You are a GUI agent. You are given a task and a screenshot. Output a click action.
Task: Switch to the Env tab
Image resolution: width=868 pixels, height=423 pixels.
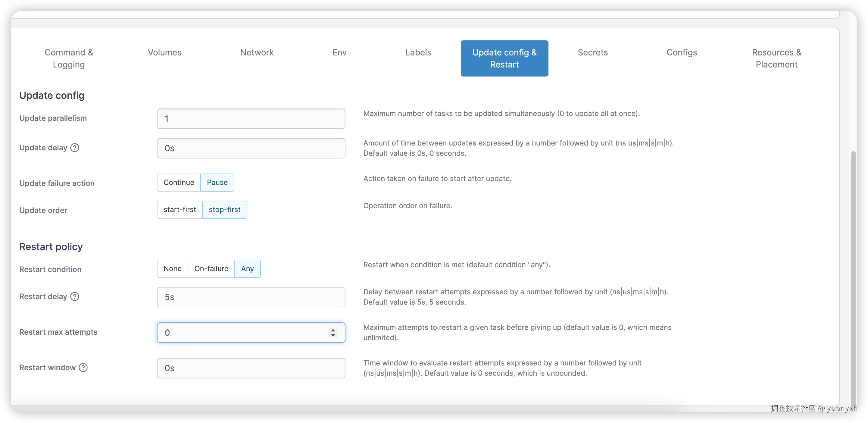click(x=339, y=53)
